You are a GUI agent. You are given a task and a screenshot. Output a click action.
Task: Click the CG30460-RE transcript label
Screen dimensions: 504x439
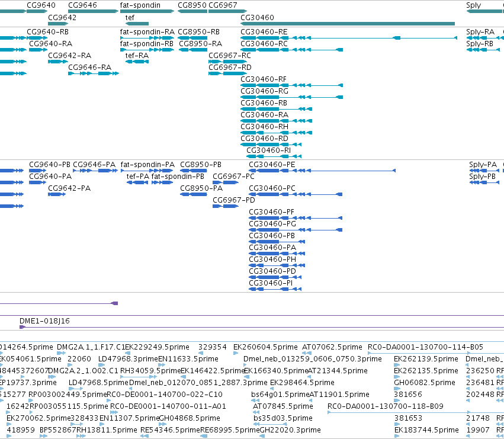click(x=264, y=32)
